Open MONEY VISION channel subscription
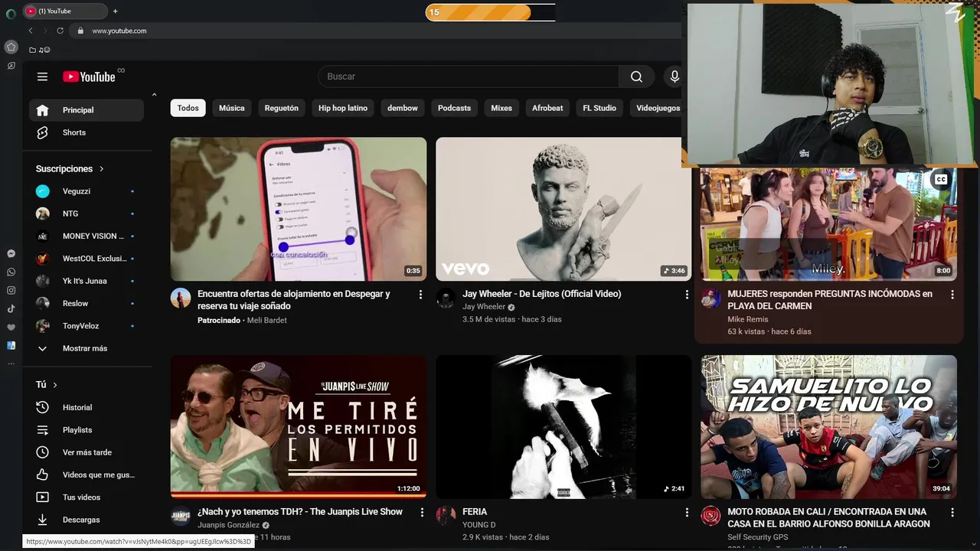The width and height of the screenshot is (980, 551). pos(87,236)
